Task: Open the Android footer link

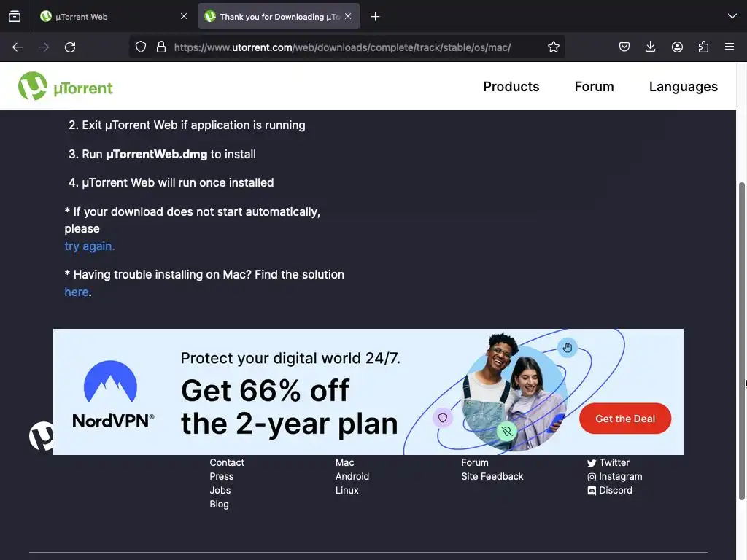Action: tap(352, 476)
